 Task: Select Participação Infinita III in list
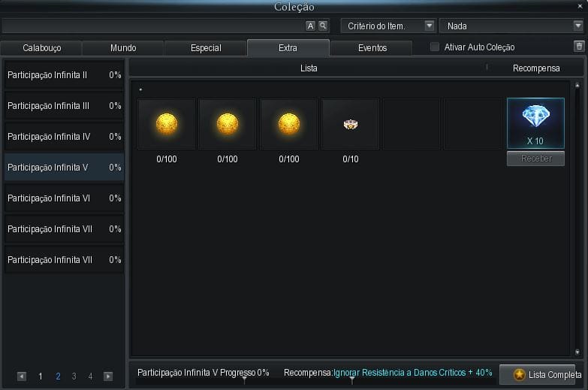pos(63,106)
